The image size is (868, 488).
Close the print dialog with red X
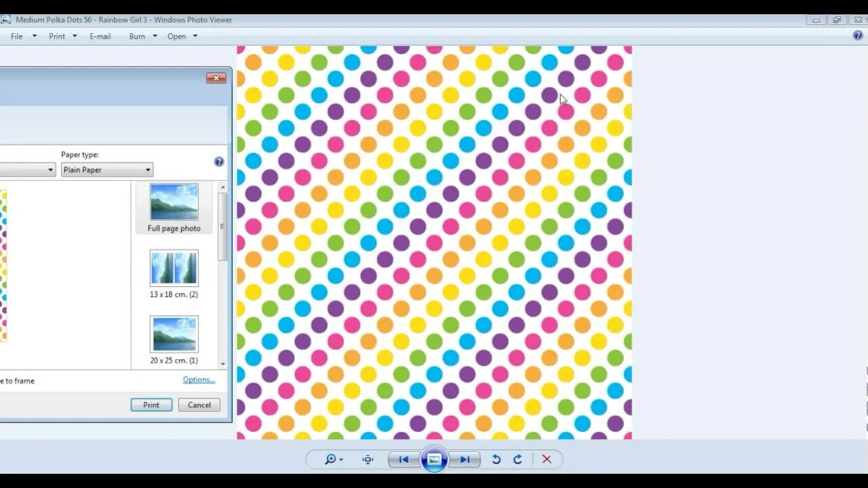coord(216,78)
